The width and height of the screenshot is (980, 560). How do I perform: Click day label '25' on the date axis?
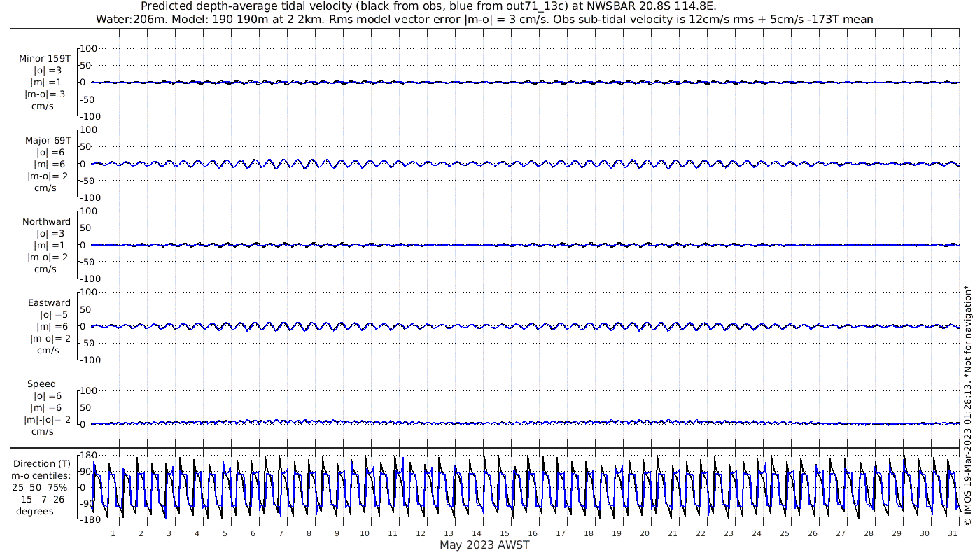tap(785, 533)
